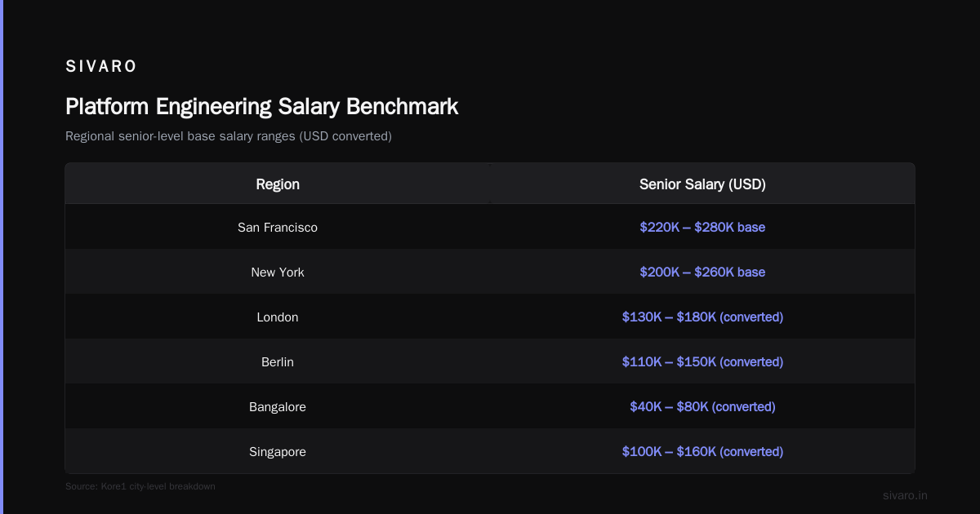Select the 'Singapore' region cell

click(x=278, y=452)
